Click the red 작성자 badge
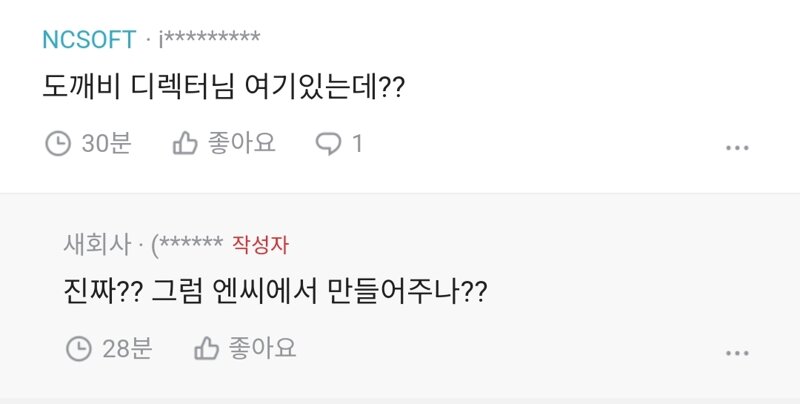The height and width of the screenshot is (404, 800). [x=260, y=244]
